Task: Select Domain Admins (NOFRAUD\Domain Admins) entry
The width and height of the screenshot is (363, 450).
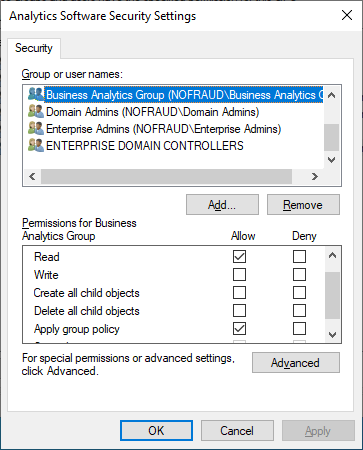Action: coord(152,112)
